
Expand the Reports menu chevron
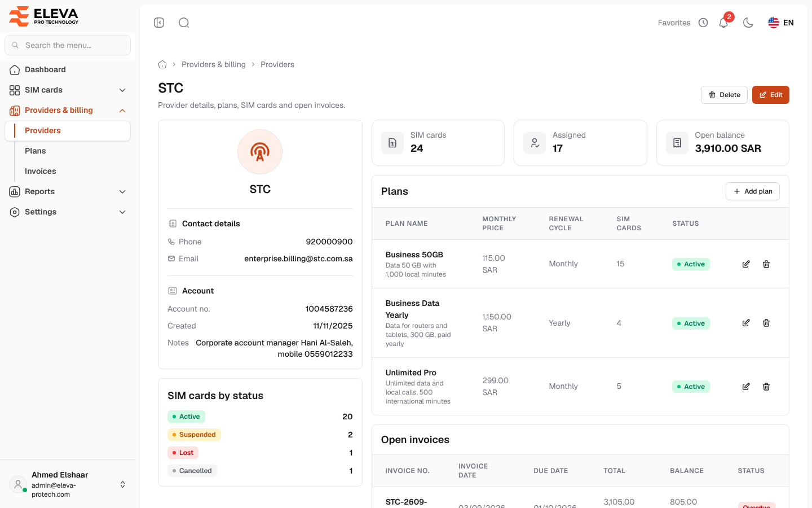(x=122, y=192)
